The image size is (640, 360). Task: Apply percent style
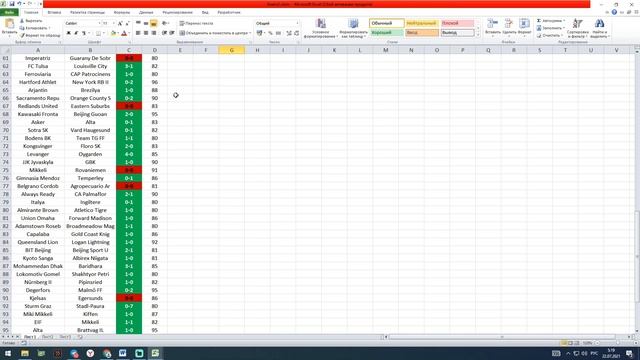[x=270, y=33]
